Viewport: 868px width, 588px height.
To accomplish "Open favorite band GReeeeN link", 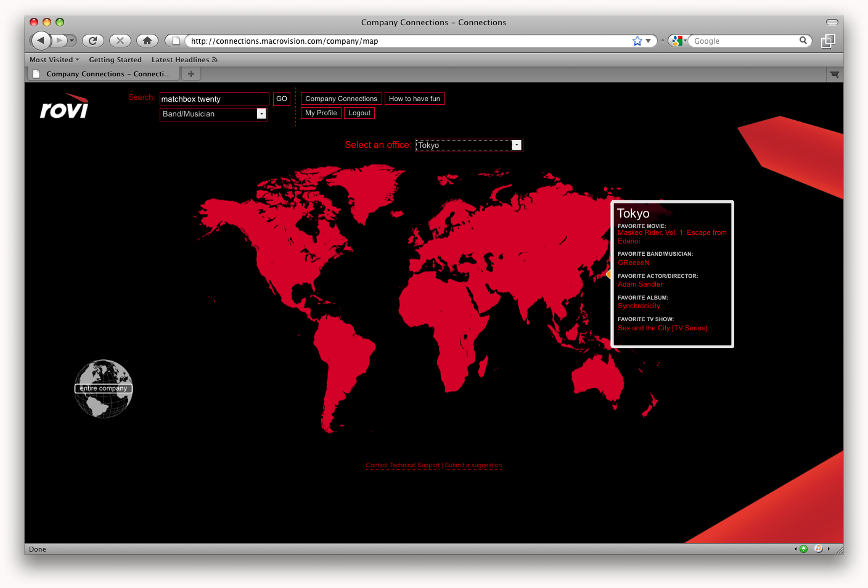I will pyautogui.click(x=634, y=263).
